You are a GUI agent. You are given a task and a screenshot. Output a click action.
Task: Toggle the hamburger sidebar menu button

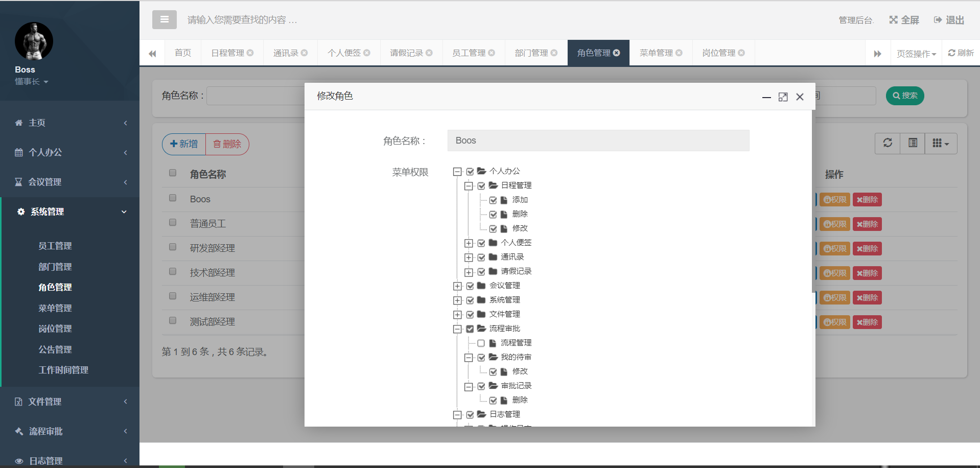pos(164,19)
